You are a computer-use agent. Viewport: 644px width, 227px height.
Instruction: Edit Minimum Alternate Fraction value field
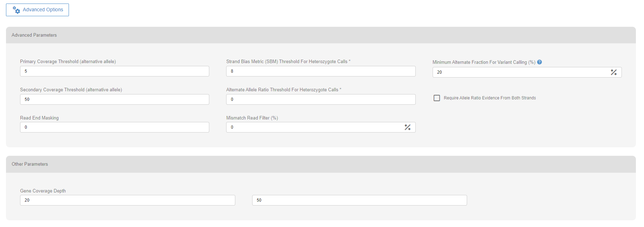(521, 72)
